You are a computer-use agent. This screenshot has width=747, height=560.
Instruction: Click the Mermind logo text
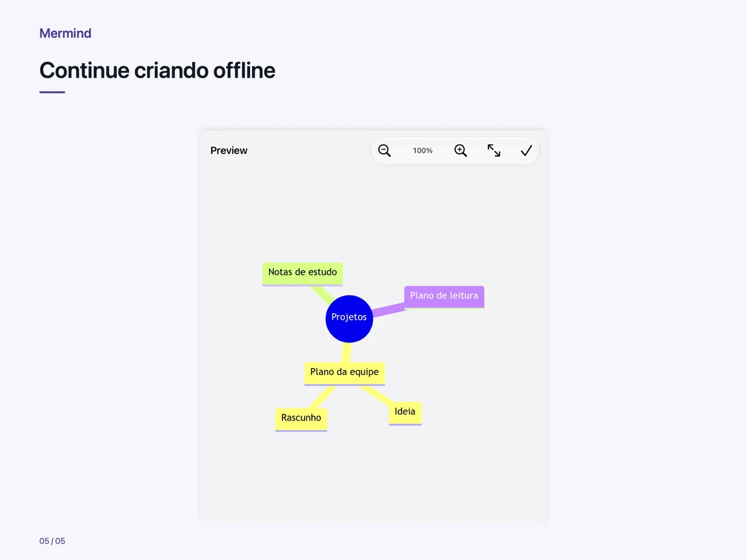point(65,33)
